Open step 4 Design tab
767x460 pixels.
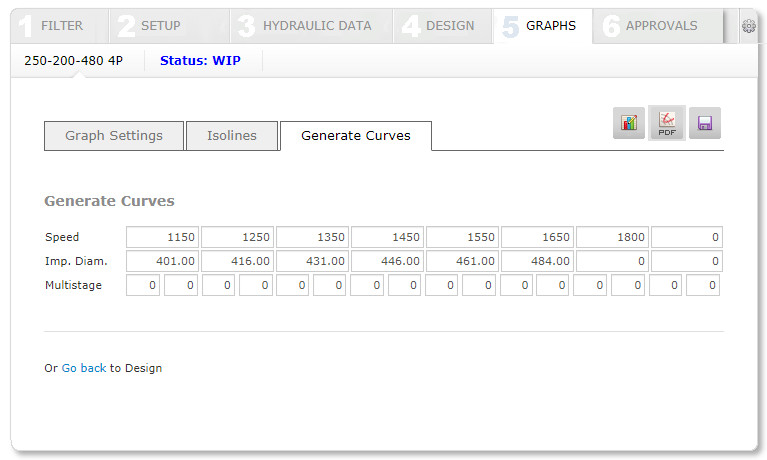tap(442, 26)
